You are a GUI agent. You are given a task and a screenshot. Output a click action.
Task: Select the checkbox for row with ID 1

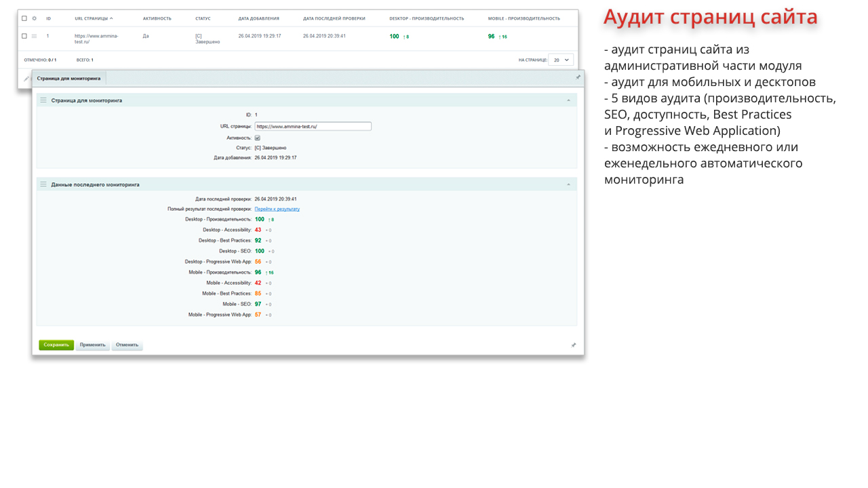24,36
